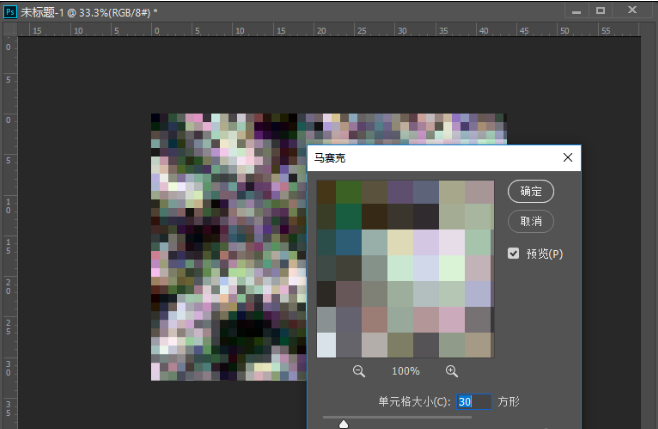The image size is (658, 429).
Task: Click the mosaic preview thumbnail in dialog
Action: click(x=405, y=269)
